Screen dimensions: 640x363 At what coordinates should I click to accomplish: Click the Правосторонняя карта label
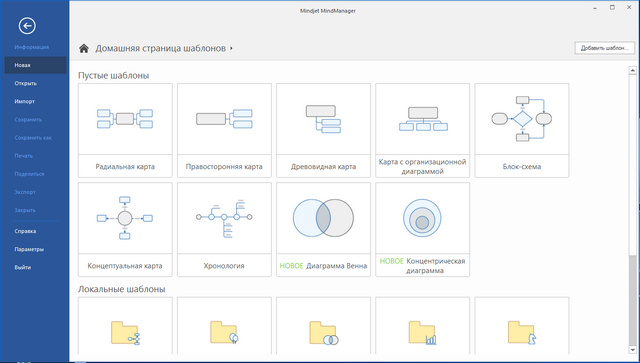224,167
